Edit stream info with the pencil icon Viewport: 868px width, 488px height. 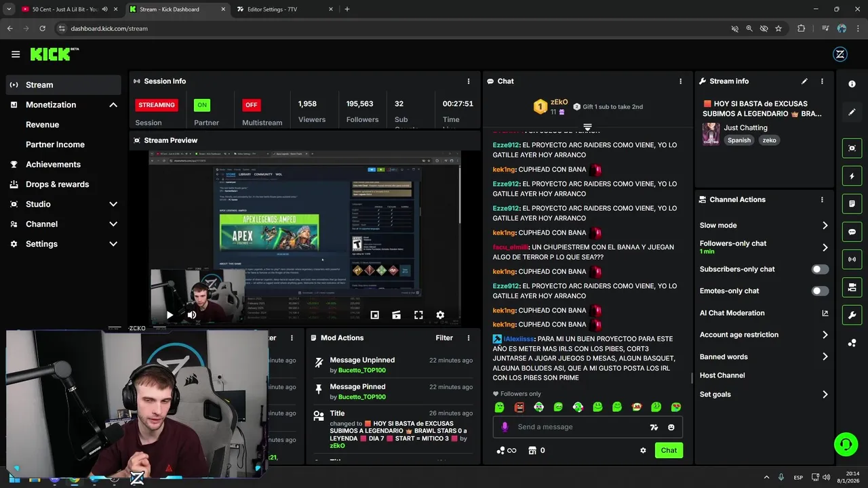coord(804,81)
